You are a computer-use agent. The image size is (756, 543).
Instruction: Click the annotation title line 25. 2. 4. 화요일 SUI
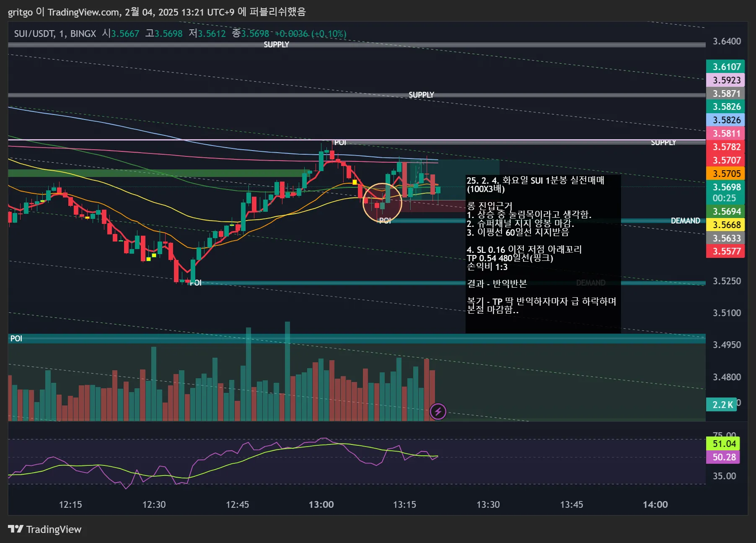535,180
